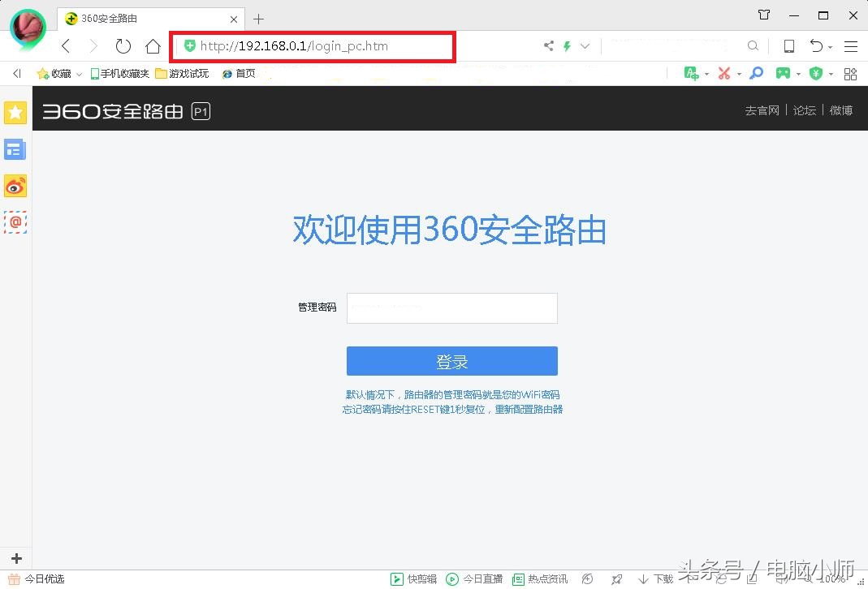Expand the game center dropdown arrow

pyautogui.click(x=799, y=73)
